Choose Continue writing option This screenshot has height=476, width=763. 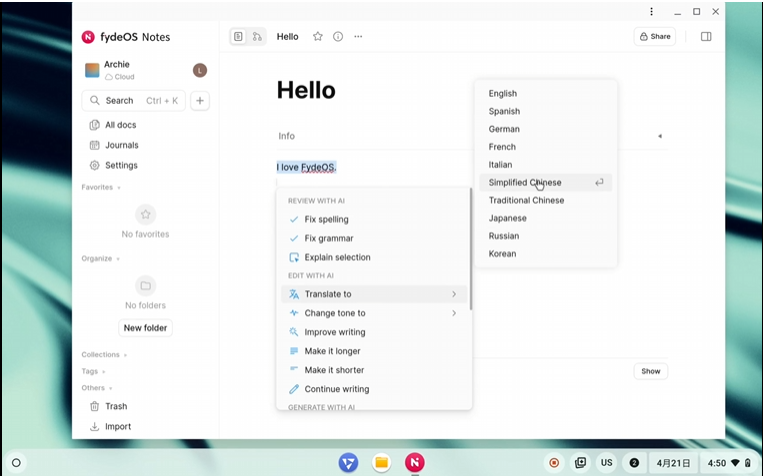374,389
